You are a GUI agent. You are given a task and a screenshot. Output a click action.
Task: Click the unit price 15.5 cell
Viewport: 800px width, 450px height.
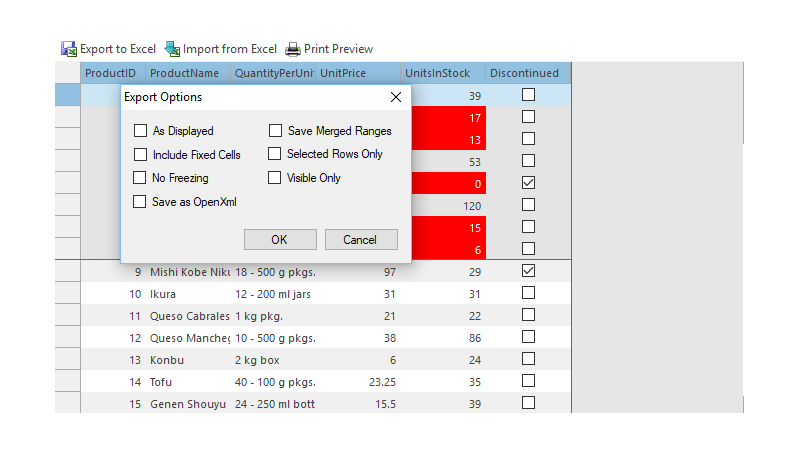[x=358, y=404]
